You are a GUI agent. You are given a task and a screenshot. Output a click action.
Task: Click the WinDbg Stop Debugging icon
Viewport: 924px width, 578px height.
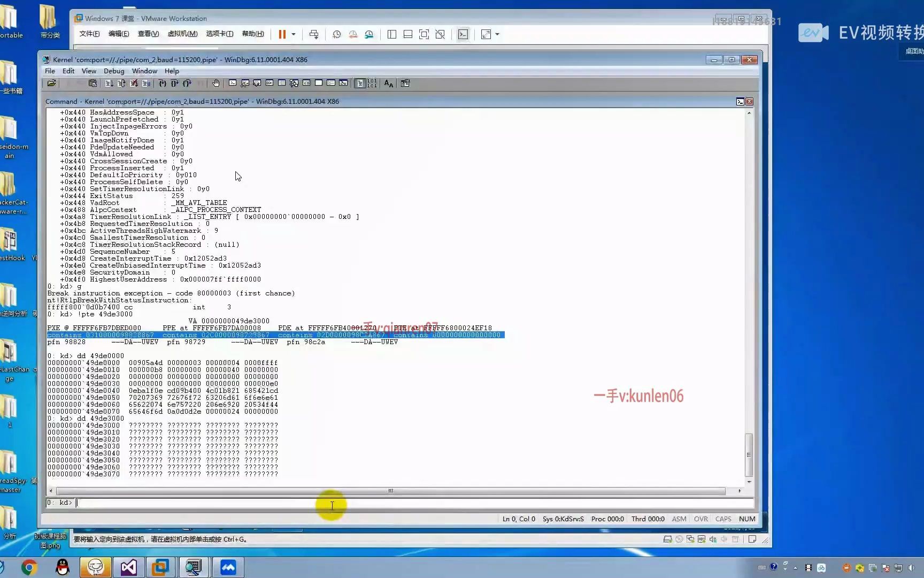coord(134,83)
